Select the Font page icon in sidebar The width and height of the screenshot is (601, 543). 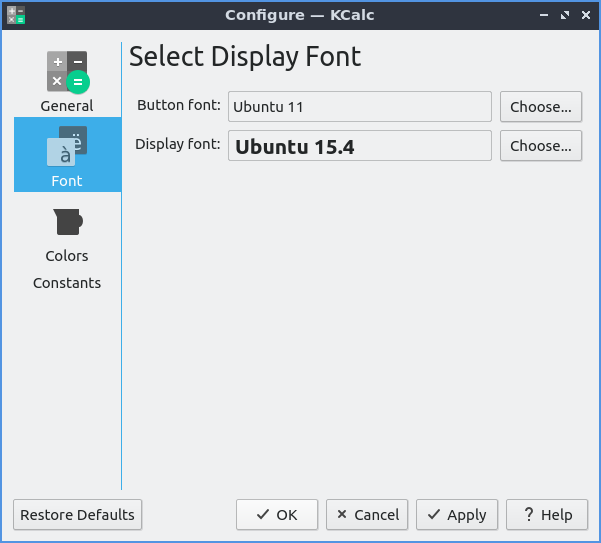point(67,146)
